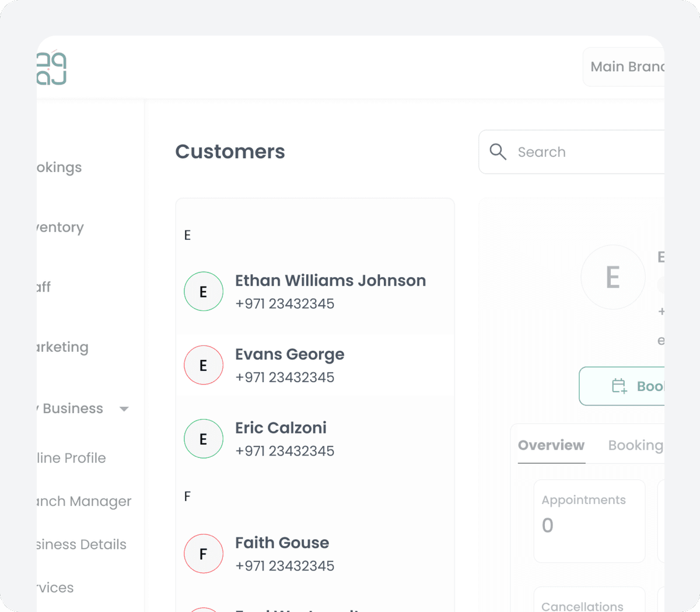Viewport: 700px width, 612px height.
Task: Click the large profile avatar E
Action: coord(612,277)
